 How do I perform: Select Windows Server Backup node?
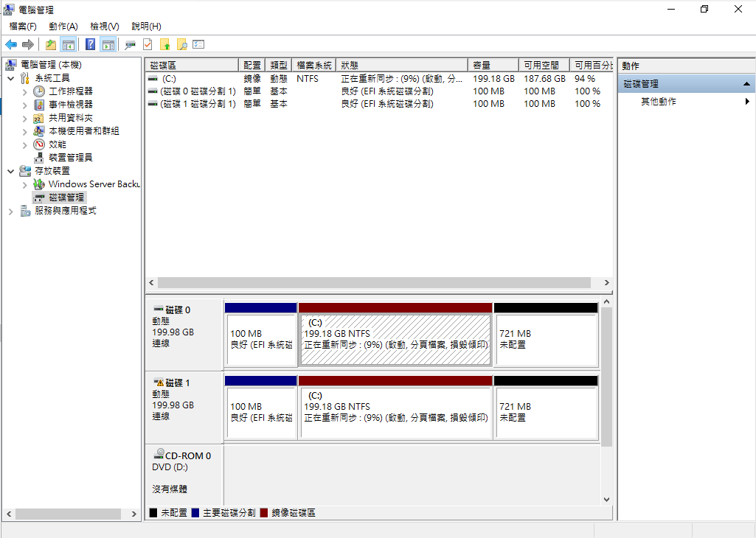pos(94,184)
